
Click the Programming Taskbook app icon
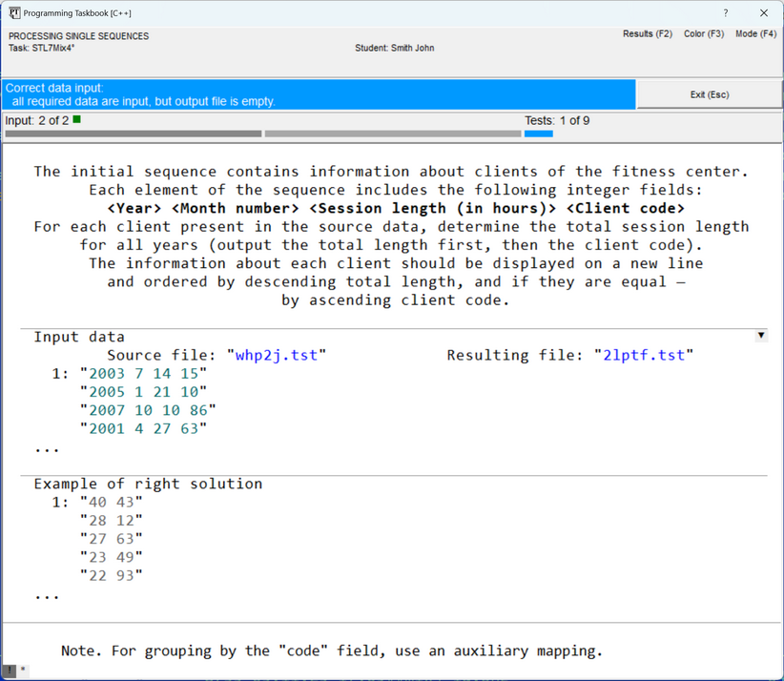[13, 12]
